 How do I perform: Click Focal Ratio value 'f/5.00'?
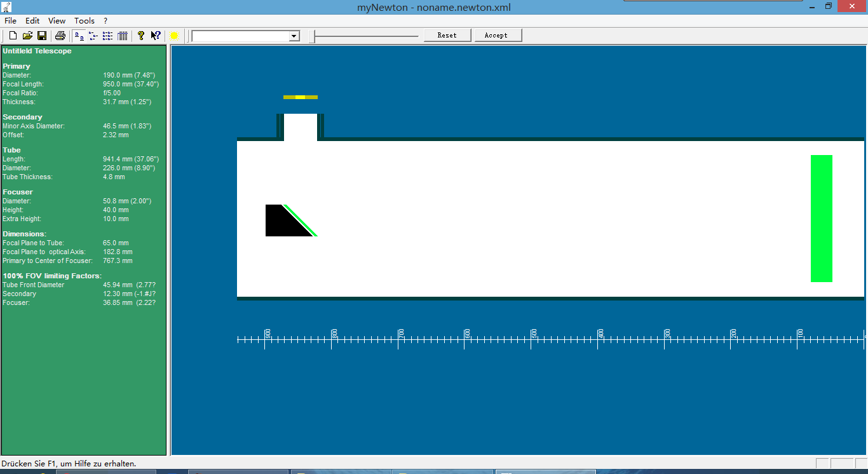point(112,93)
